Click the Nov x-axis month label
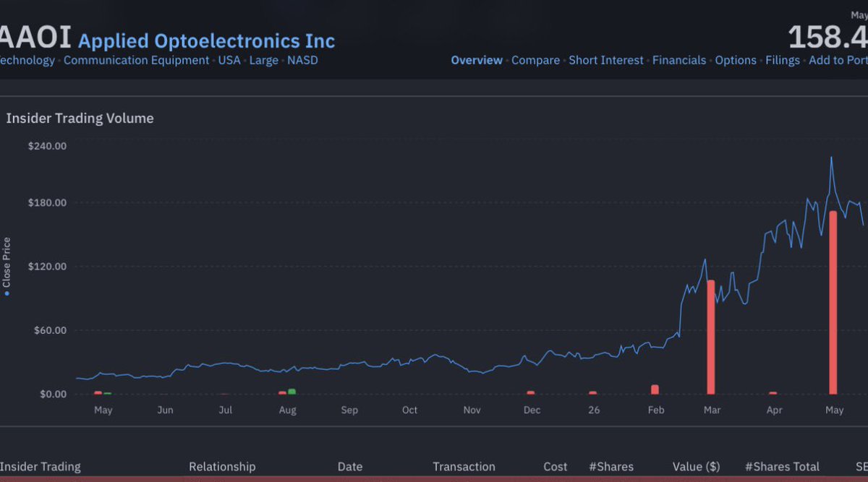This screenshot has height=482, width=868. 472,410
